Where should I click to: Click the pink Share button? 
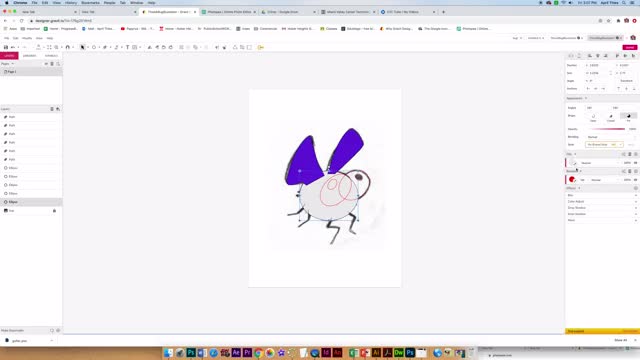pyautogui.click(x=629, y=47)
